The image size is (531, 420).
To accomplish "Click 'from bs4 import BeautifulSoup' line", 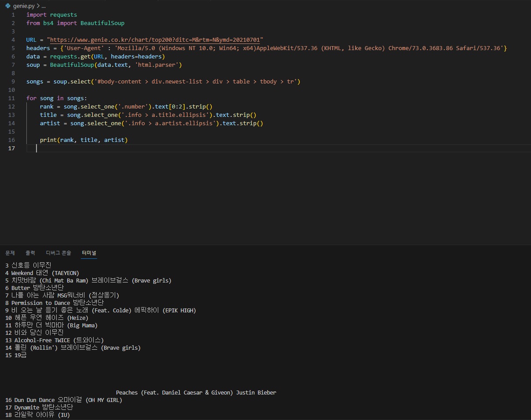I will point(75,23).
